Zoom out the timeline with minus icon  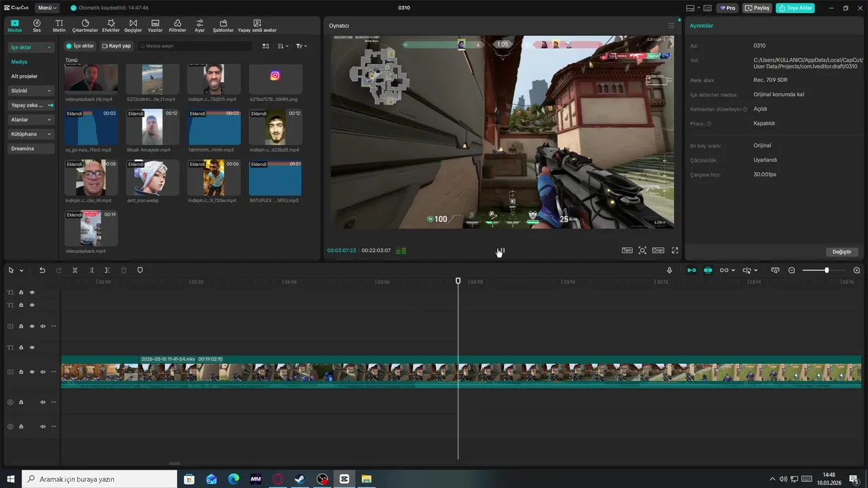(791, 270)
